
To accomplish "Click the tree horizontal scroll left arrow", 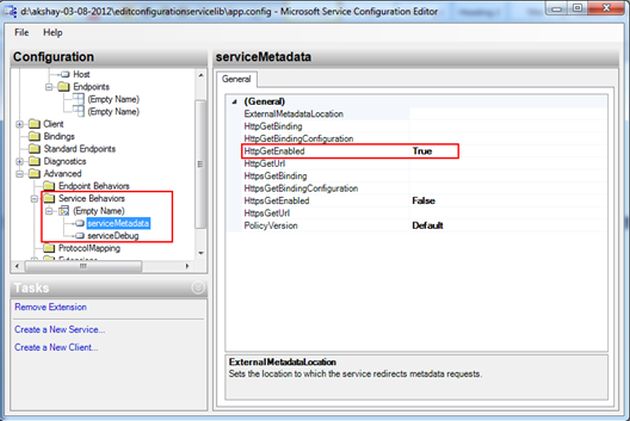I will point(17,266).
